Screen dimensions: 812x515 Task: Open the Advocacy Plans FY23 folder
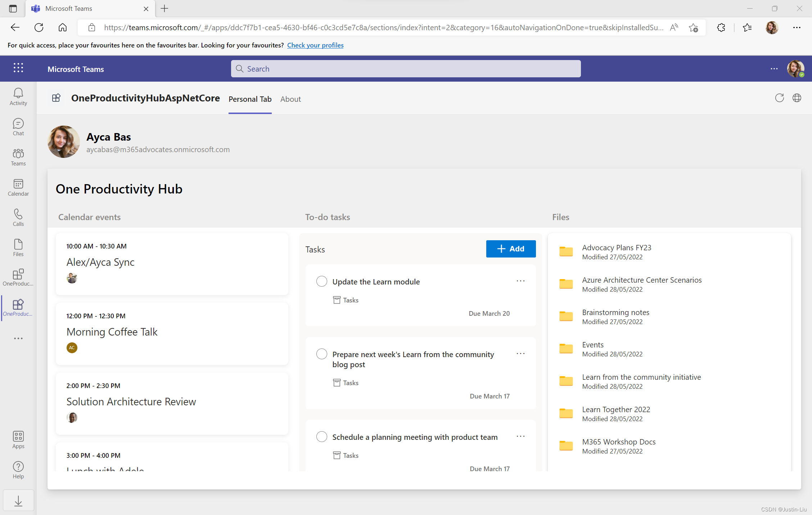coord(617,252)
